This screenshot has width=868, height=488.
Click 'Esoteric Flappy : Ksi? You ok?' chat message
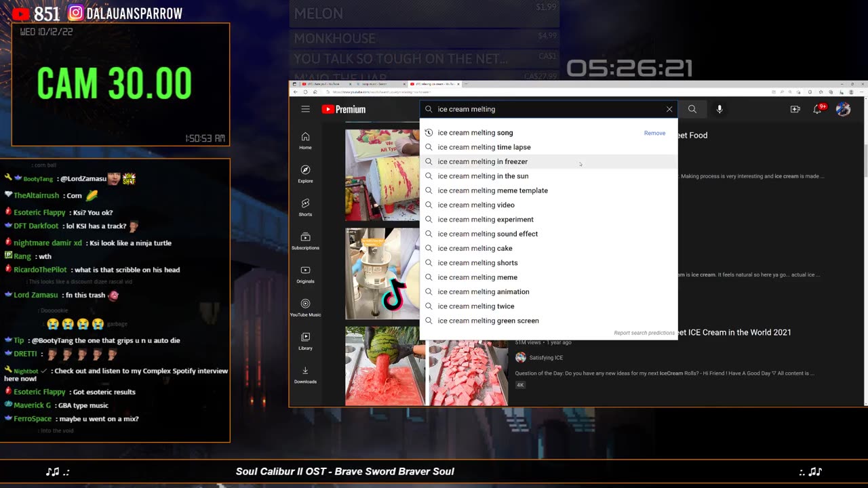click(58, 212)
